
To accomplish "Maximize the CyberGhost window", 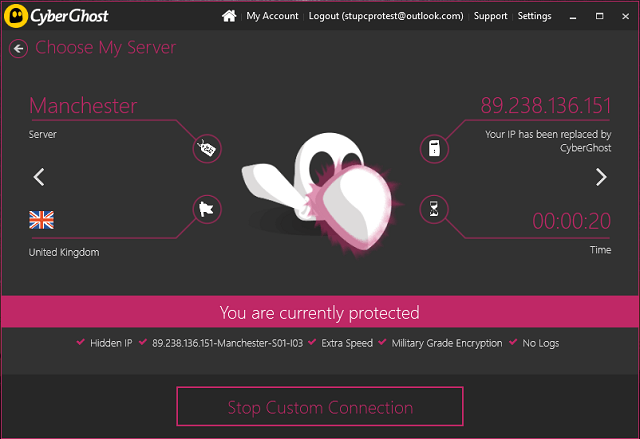I will 599,16.
